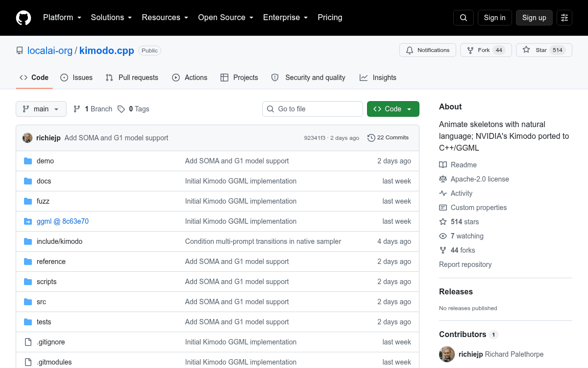Open the Report repository link
Image resolution: width=588 pixels, height=368 pixels.
coord(465,264)
